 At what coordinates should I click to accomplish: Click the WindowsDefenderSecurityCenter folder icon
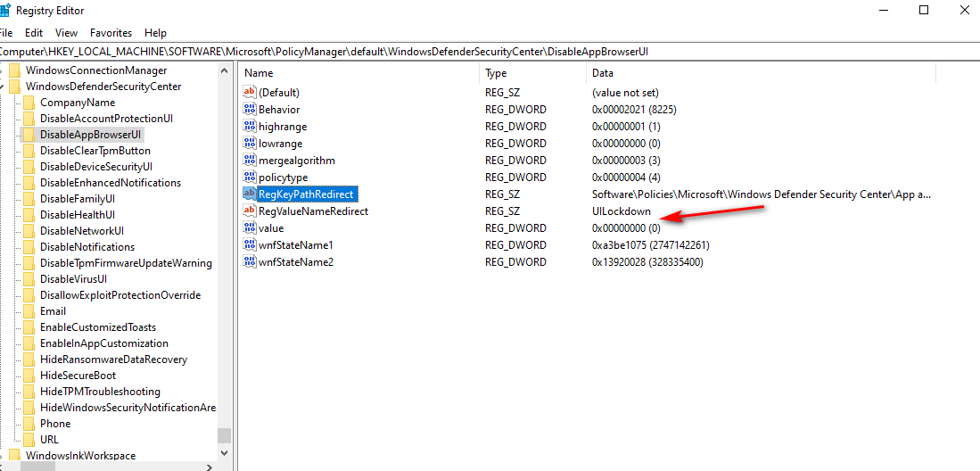(15, 87)
